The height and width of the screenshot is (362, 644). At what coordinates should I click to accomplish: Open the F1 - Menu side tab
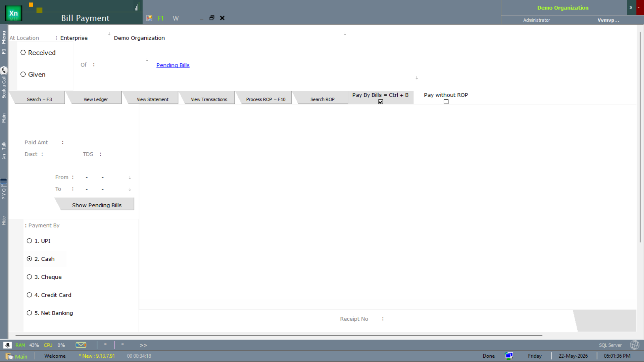click(4, 42)
